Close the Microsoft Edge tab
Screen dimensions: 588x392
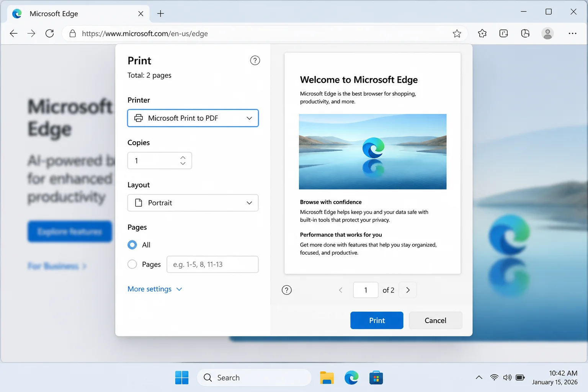tap(141, 14)
